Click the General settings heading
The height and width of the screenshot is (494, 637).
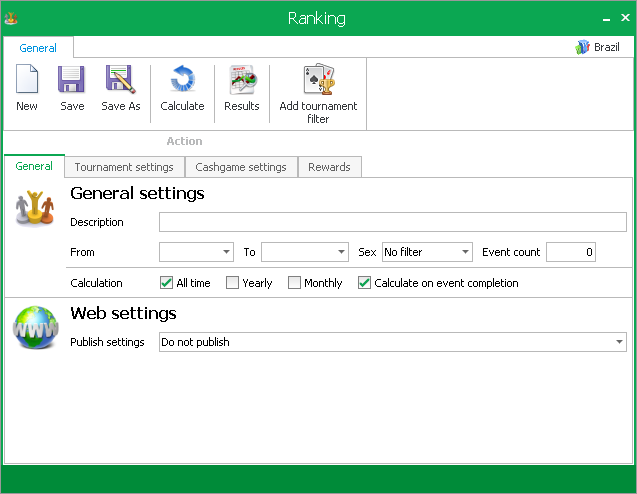pyautogui.click(x=137, y=193)
